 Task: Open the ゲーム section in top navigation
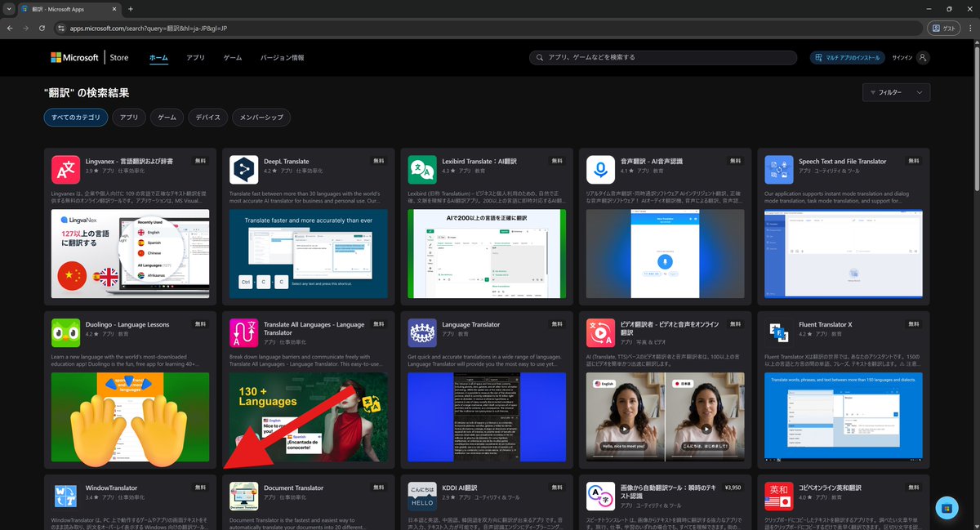pos(232,57)
